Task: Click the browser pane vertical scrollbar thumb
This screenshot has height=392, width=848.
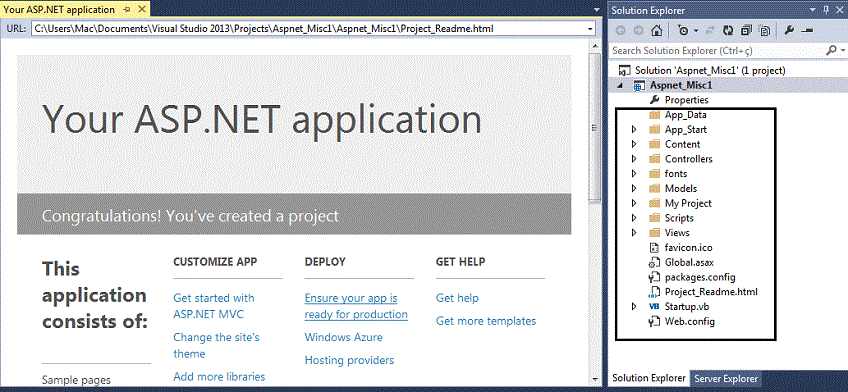Action: click(594, 128)
